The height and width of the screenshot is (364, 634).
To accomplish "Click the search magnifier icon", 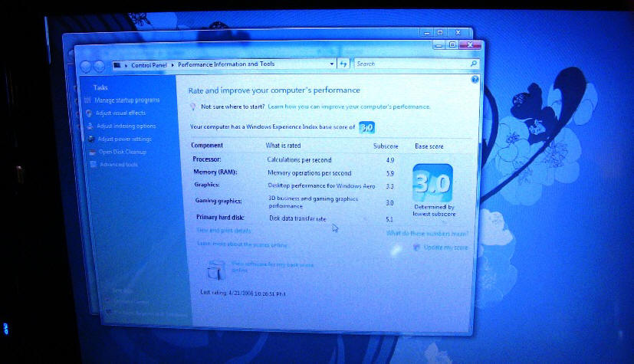I will 474,64.
